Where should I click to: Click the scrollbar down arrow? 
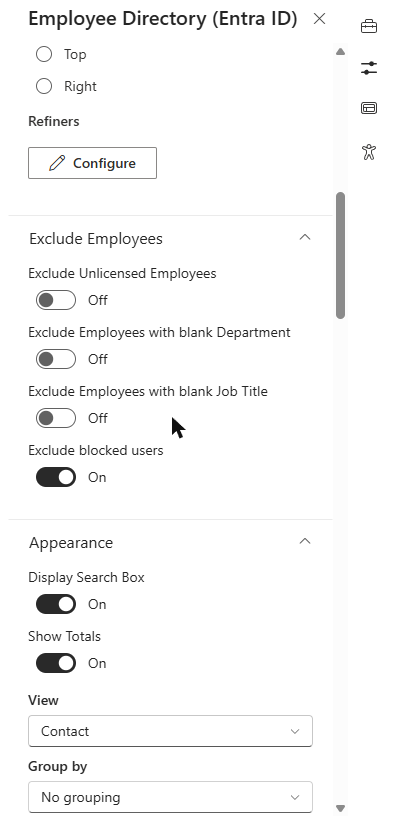pyautogui.click(x=341, y=808)
